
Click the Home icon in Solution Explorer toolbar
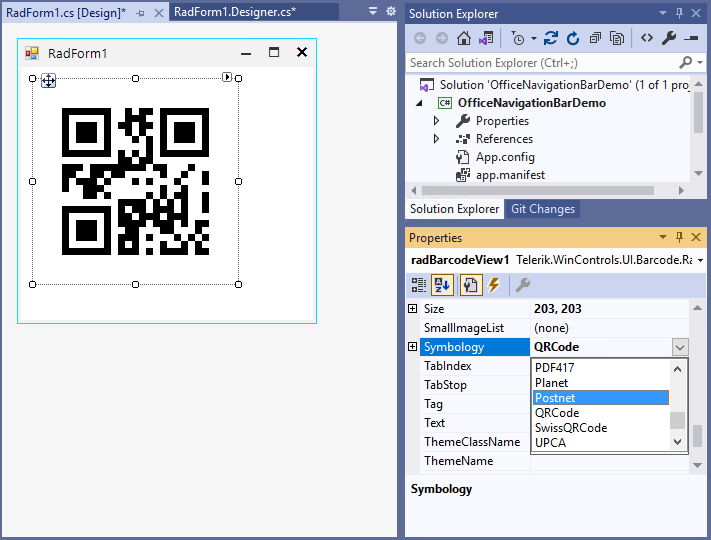pyautogui.click(x=463, y=39)
